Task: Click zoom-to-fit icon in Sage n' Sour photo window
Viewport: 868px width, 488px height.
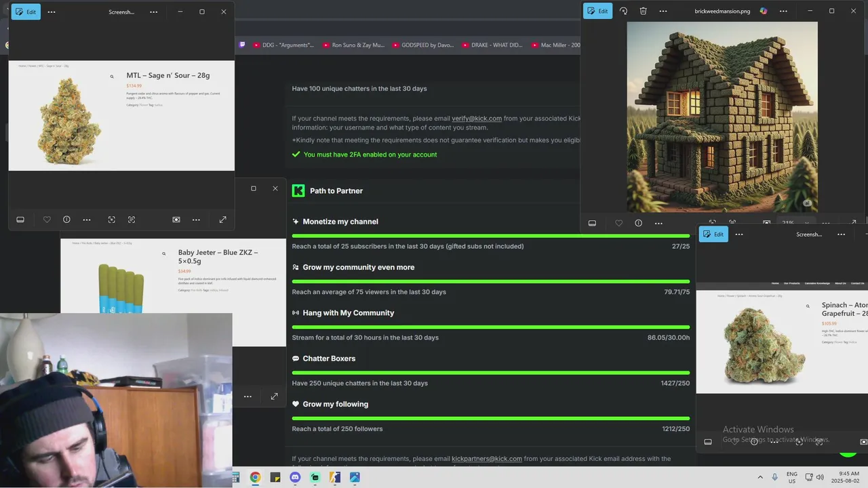Action: tap(112, 220)
